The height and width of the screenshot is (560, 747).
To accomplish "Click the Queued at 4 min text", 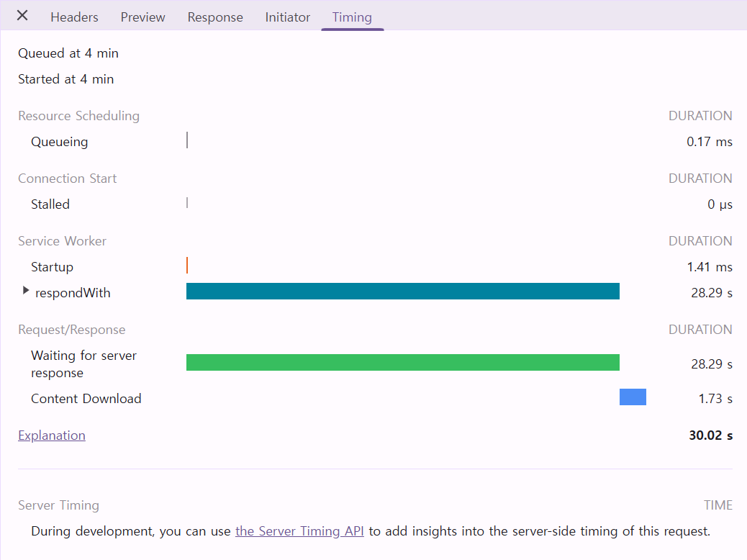I will (x=68, y=53).
